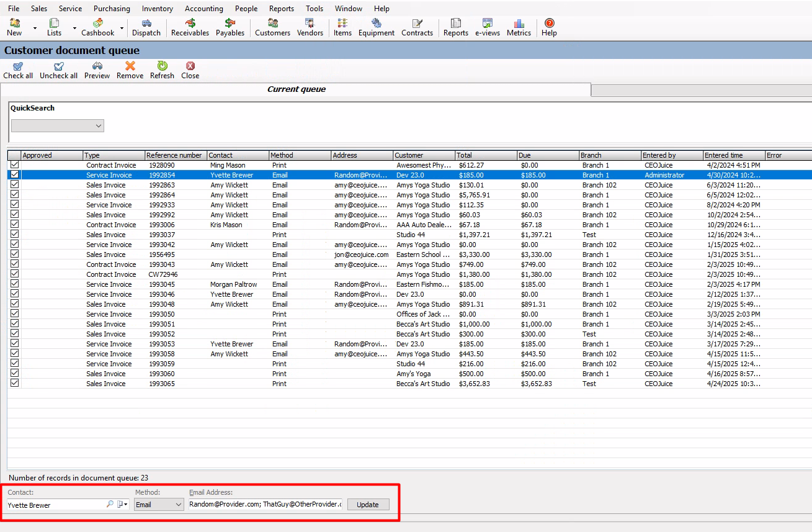
Task: Open the QuickSearch dropdown
Action: pos(58,126)
